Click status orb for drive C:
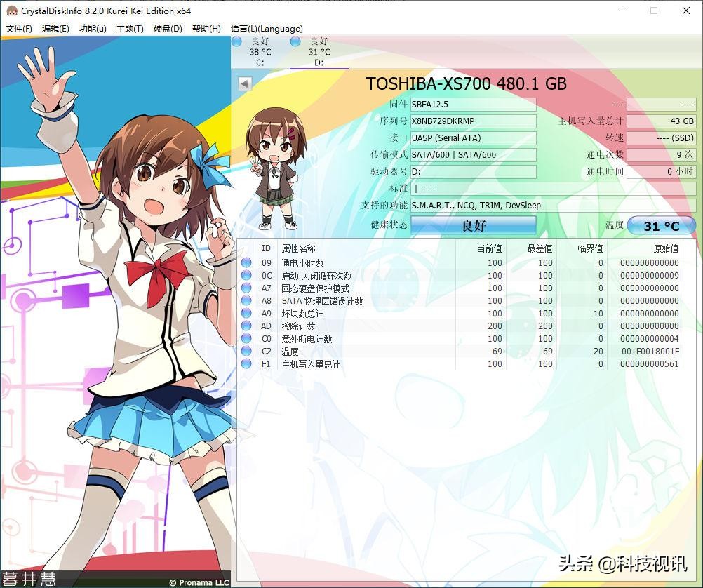This screenshot has height=588, width=703. [x=237, y=42]
